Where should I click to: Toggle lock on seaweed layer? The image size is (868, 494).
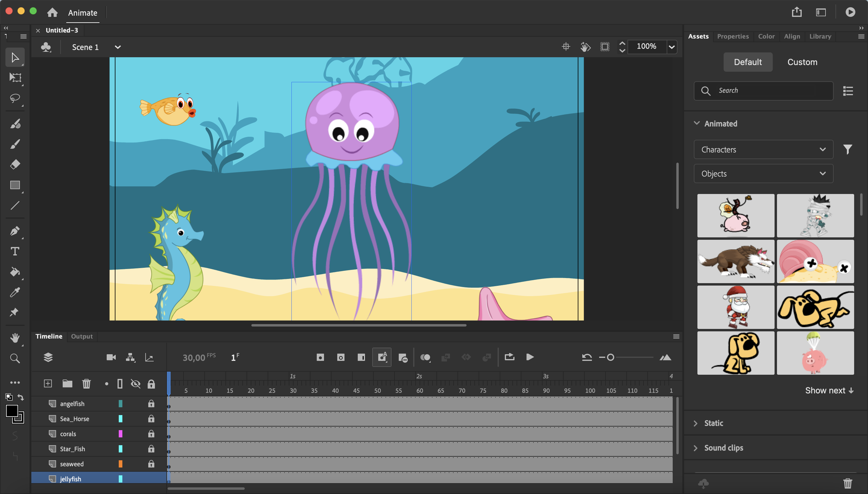tap(151, 464)
